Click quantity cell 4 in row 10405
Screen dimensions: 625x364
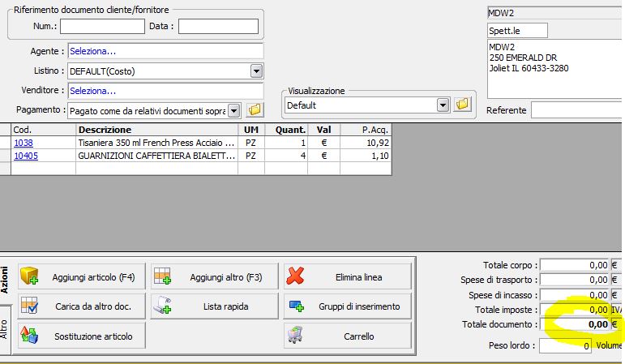point(286,156)
